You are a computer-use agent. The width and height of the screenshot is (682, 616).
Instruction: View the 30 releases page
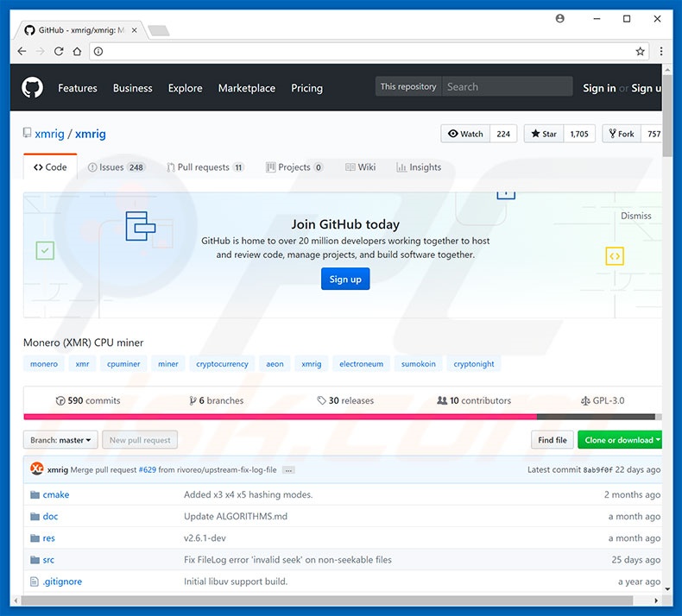(x=345, y=400)
